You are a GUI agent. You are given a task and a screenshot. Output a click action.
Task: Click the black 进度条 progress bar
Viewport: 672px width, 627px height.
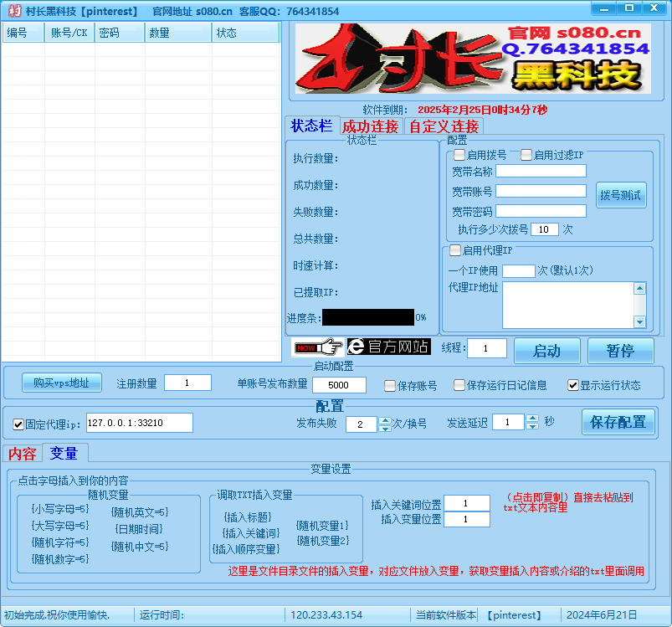pyautogui.click(x=368, y=317)
